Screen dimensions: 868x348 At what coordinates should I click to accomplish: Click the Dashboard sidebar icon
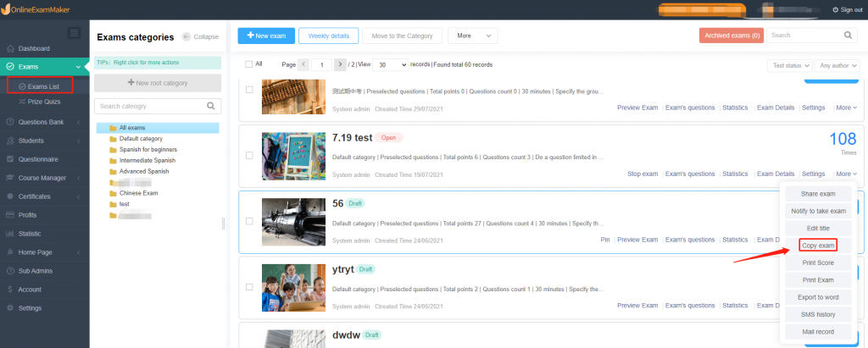[x=10, y=48]
